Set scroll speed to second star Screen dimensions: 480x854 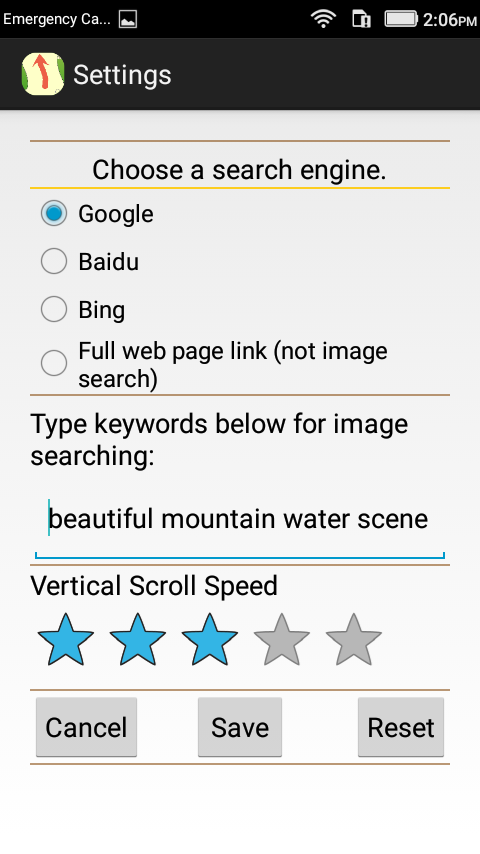coord(137,639)
